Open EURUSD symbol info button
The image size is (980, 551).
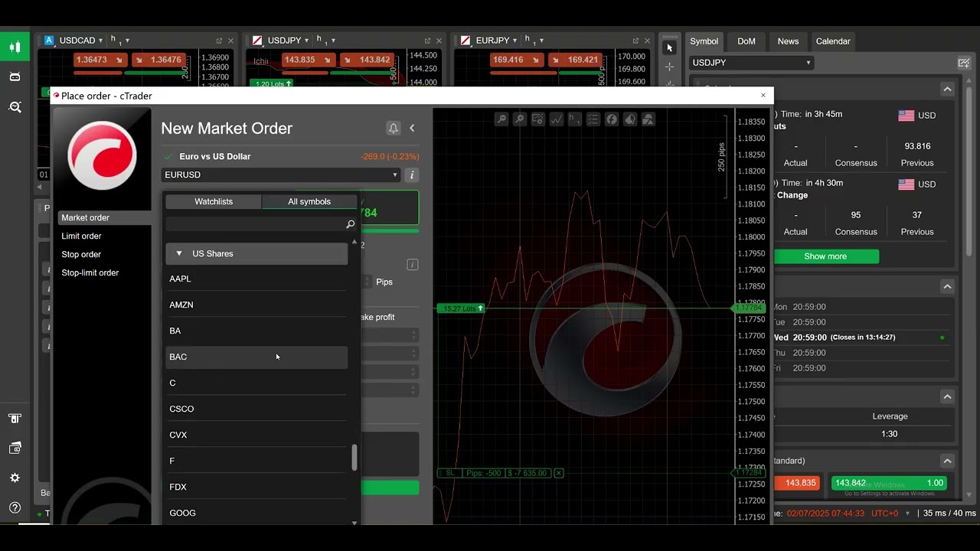pos(411,175)
